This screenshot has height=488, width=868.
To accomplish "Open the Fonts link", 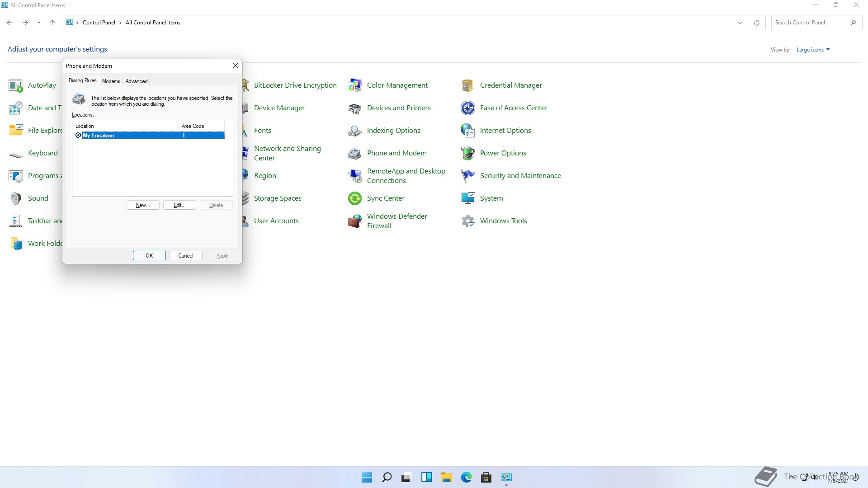I will coord(263,131).
